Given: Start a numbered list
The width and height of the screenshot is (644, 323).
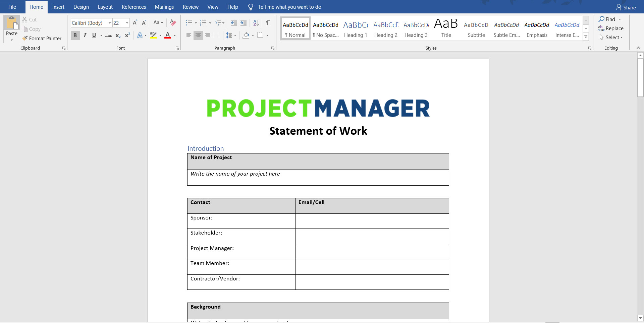Looking at the screenshot, I should coord(203,23).
